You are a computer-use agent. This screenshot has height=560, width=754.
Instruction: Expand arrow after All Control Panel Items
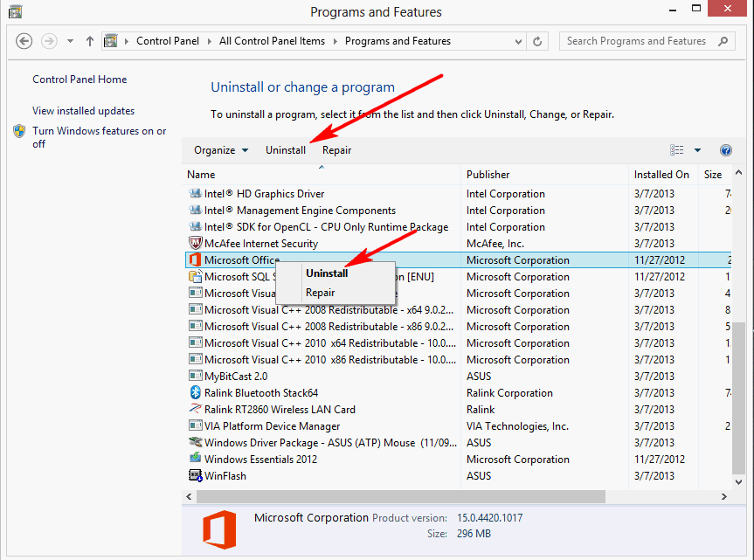click(x=335, y=41)
